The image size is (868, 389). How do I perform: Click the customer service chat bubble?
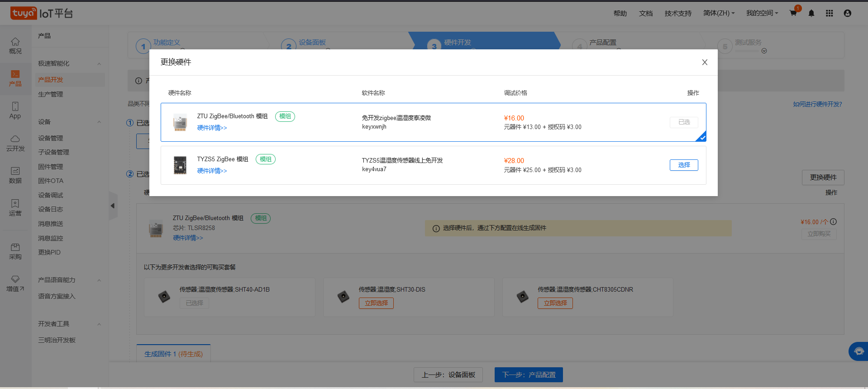click(x=858, y=351)
